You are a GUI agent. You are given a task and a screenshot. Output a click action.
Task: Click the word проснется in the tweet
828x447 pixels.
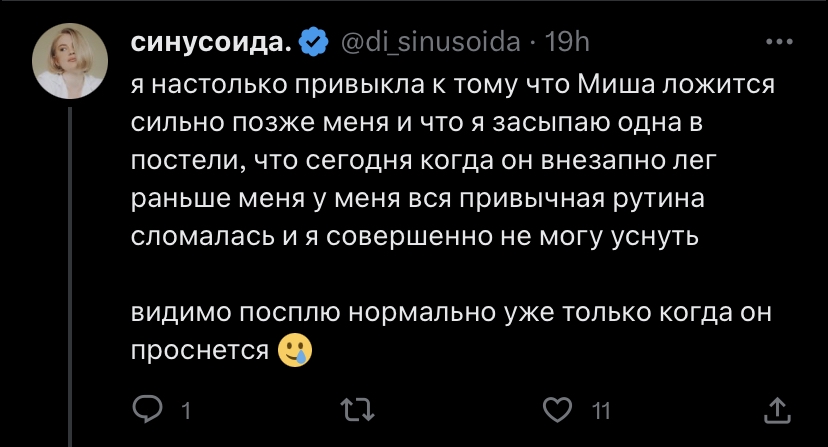coord(200,350)
